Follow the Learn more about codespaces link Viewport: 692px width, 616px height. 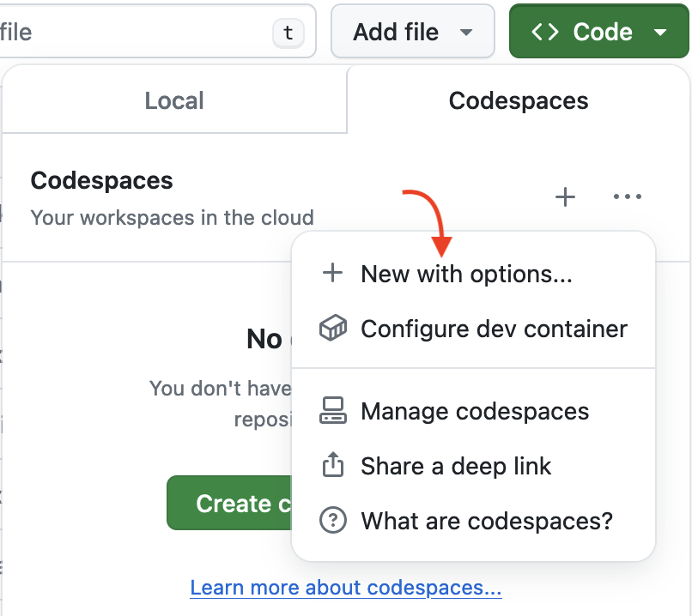[x=345, y=588]
